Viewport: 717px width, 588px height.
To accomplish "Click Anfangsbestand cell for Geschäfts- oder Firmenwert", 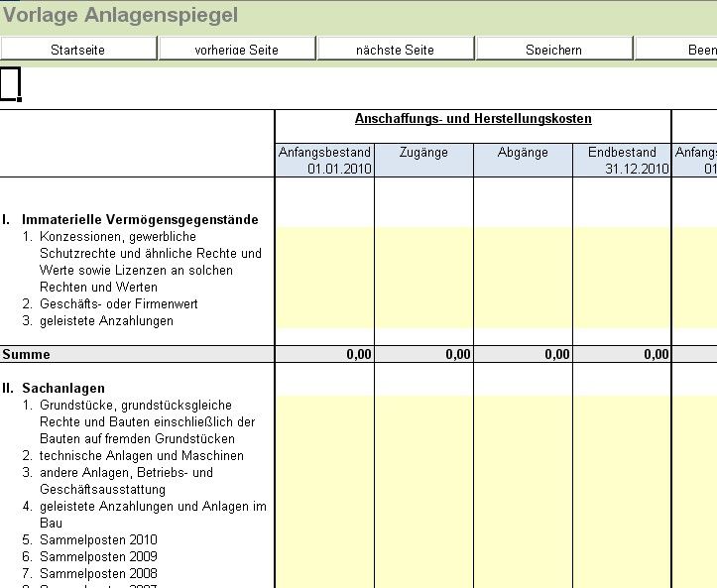I will coord(324,304).
